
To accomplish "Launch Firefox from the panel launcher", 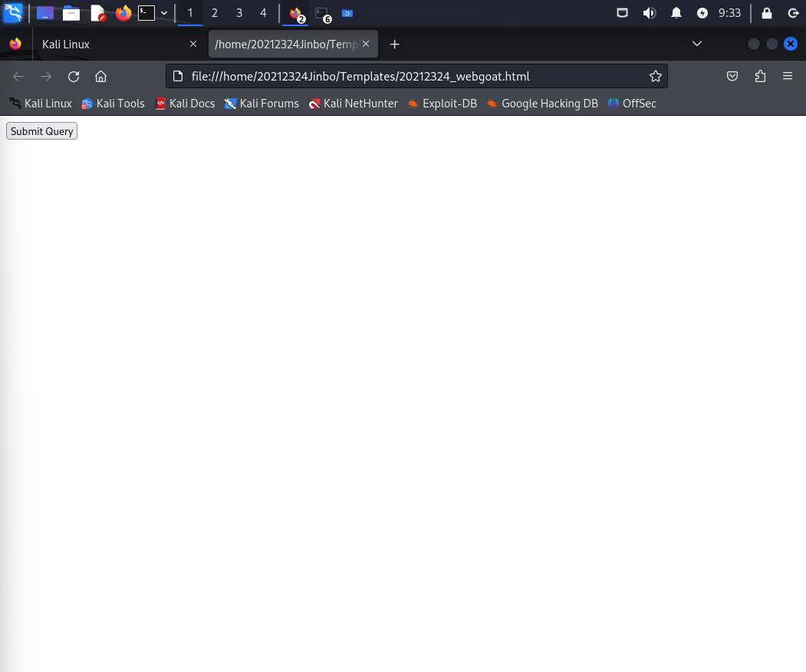I will tap(123, 13).
